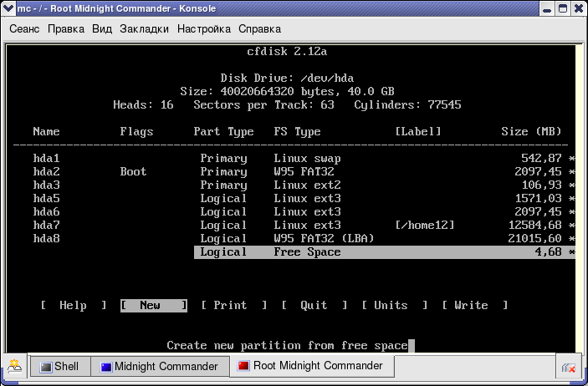Select the Root Midnight Commander tab
Screen dimensions: 588x386
[x=312, y=365]
